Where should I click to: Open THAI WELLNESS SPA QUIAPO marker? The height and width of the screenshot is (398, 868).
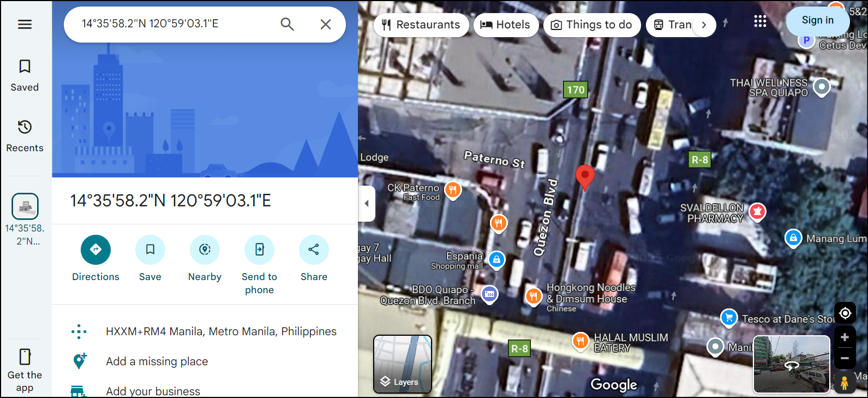(822, 86)
